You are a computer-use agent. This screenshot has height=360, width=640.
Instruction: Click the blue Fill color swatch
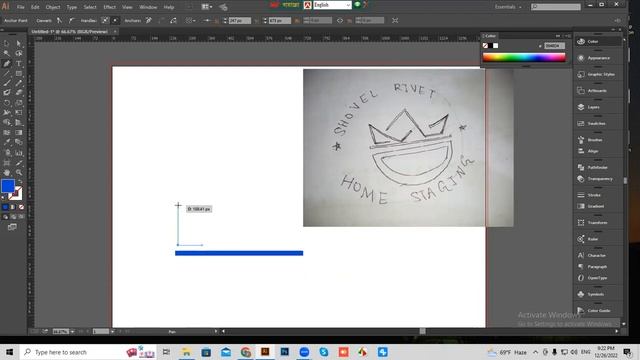[x=8, y=186]
